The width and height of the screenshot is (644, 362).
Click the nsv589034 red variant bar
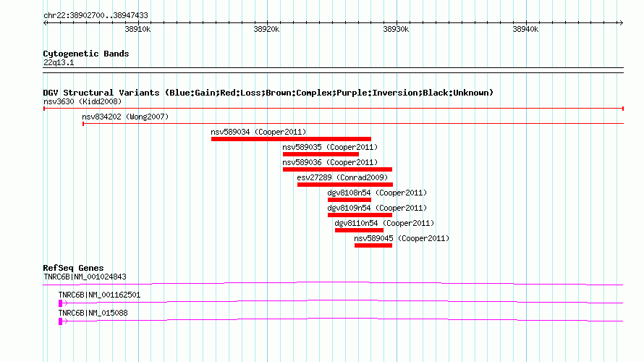pyautogui.click(x=291, y=139)
